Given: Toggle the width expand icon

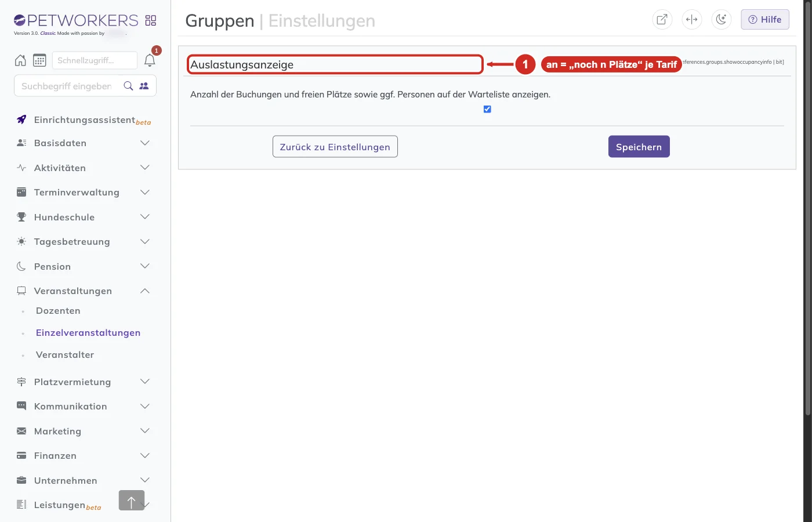Looking at the screenshot, I should click(x=691, y=19).
